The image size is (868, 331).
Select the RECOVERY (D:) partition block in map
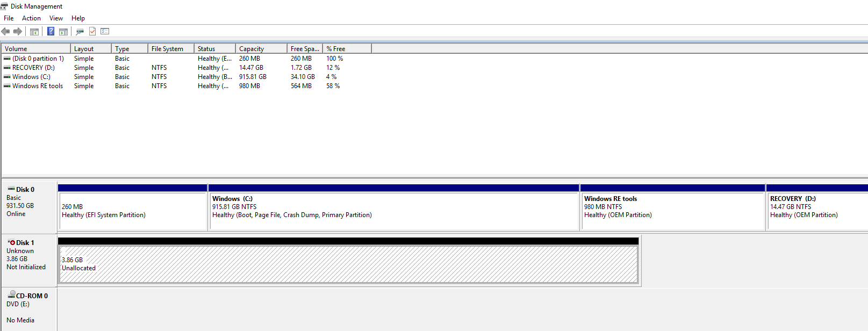817,207
